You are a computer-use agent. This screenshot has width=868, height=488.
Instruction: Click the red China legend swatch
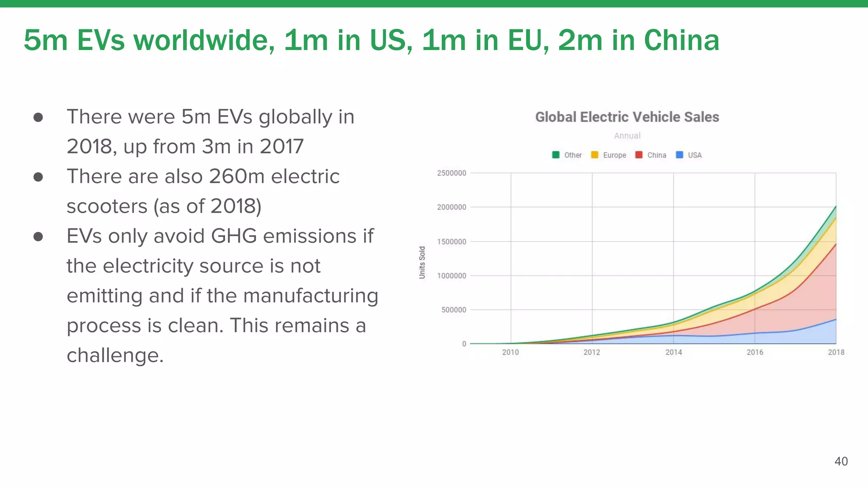(x=639, y=155)
